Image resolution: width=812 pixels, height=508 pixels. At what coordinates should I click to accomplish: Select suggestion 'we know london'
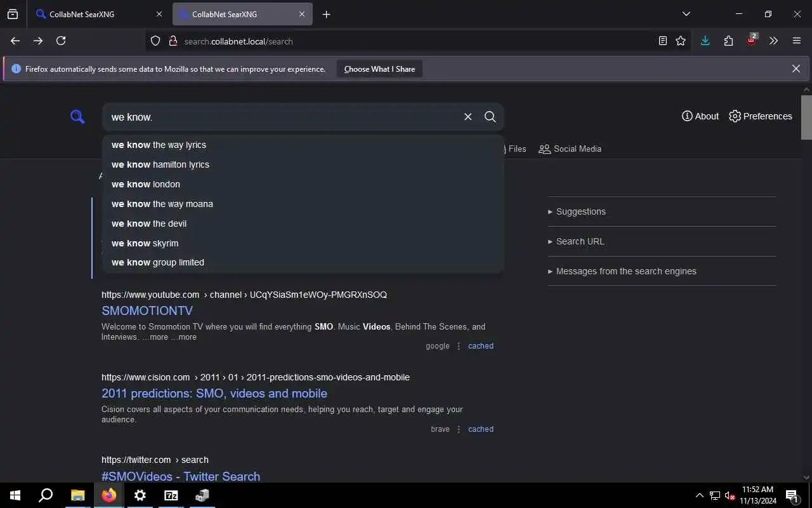(303, 184)
